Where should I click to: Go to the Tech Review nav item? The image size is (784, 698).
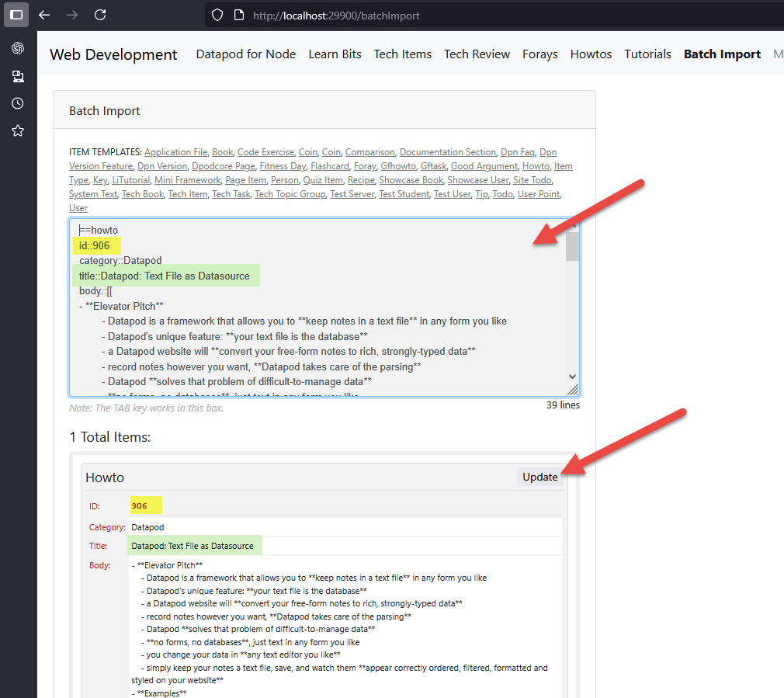pos(477,54)
